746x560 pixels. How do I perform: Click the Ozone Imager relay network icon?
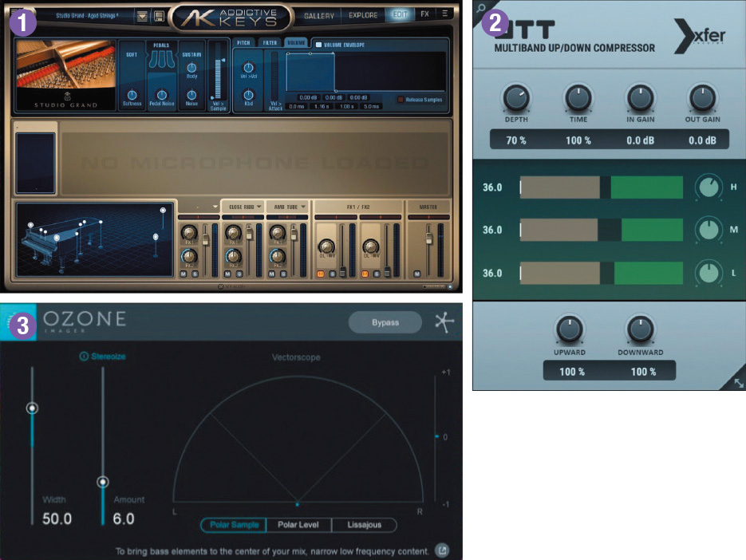[x=444, y=322]
